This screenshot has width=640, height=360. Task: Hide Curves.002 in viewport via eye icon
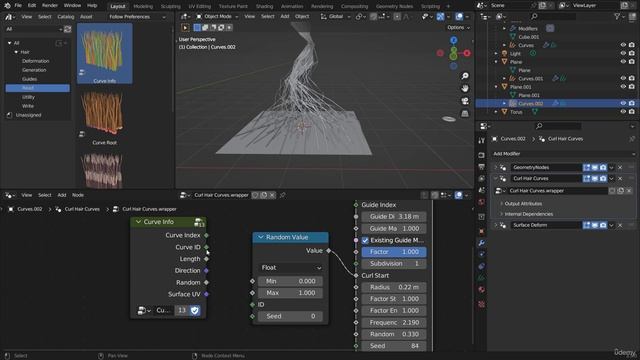point(623,103)
